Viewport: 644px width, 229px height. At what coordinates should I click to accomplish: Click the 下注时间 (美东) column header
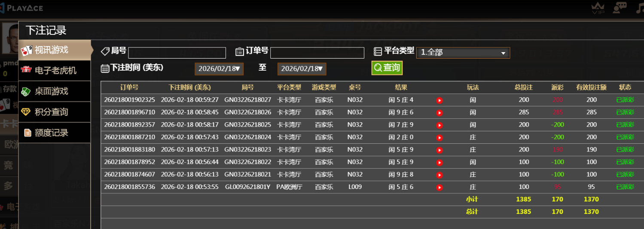[x=190, y=87]
